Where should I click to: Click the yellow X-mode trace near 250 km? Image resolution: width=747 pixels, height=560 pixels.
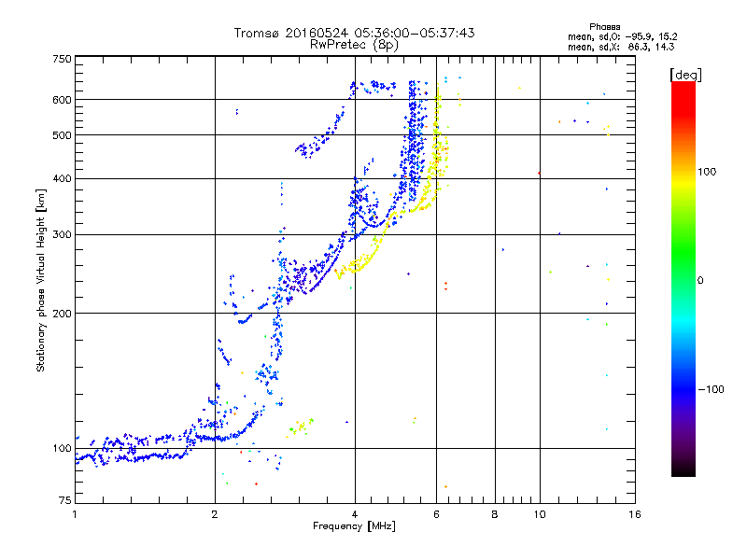[359, 264]
